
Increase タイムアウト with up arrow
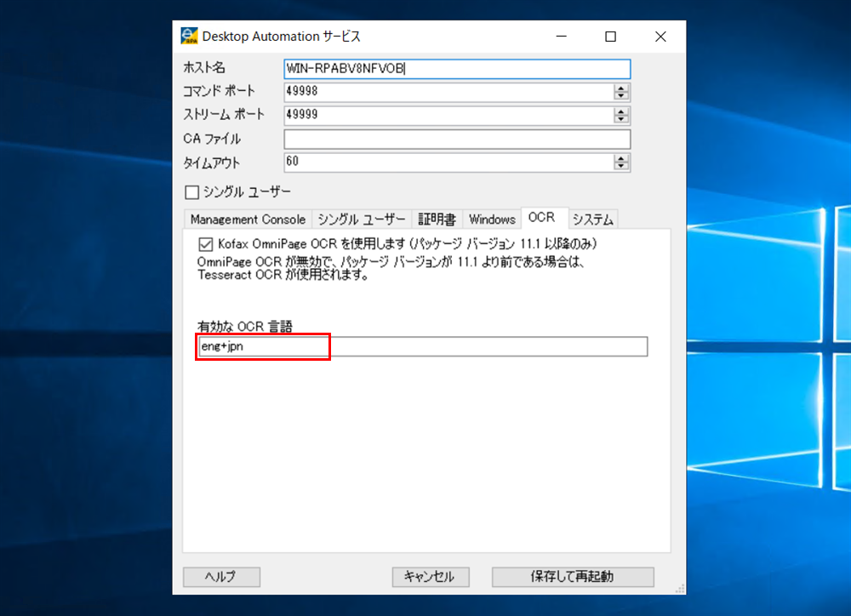[x=621, y=158]
